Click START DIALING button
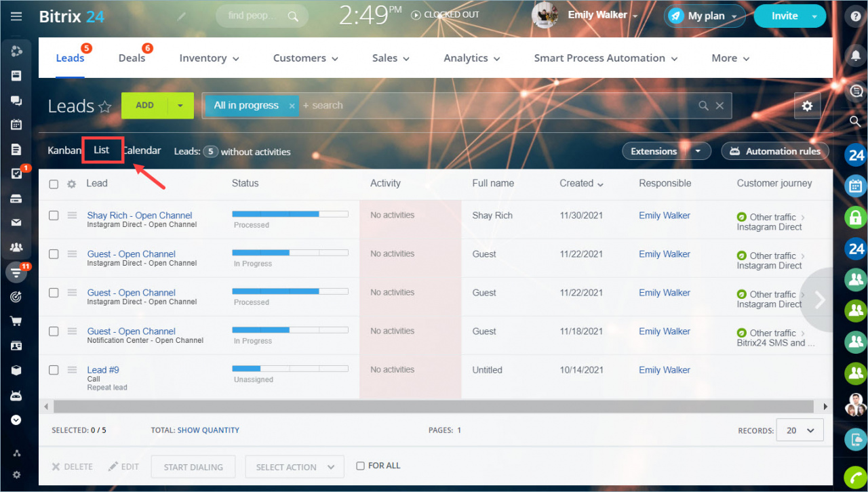The width and height of the screenshot is (868, 492). pyautogui.click(x=193, y=467)
